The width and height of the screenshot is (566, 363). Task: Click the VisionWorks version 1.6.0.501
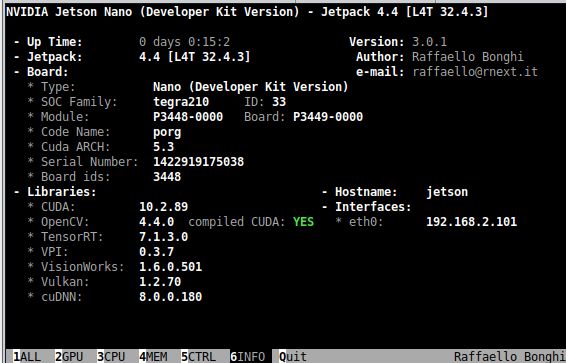[170, 267]
